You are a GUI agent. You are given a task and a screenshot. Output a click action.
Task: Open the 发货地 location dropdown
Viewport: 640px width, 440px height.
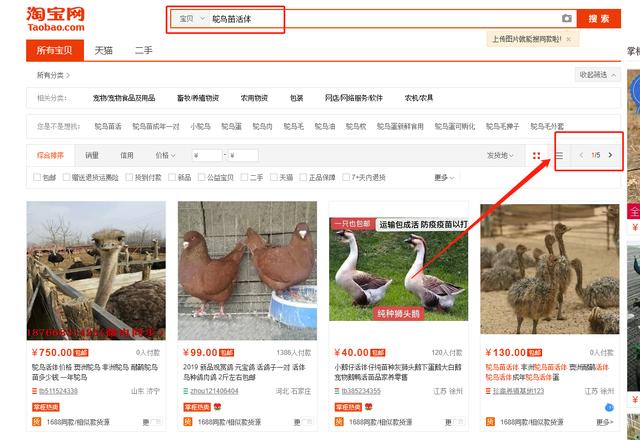500,156
